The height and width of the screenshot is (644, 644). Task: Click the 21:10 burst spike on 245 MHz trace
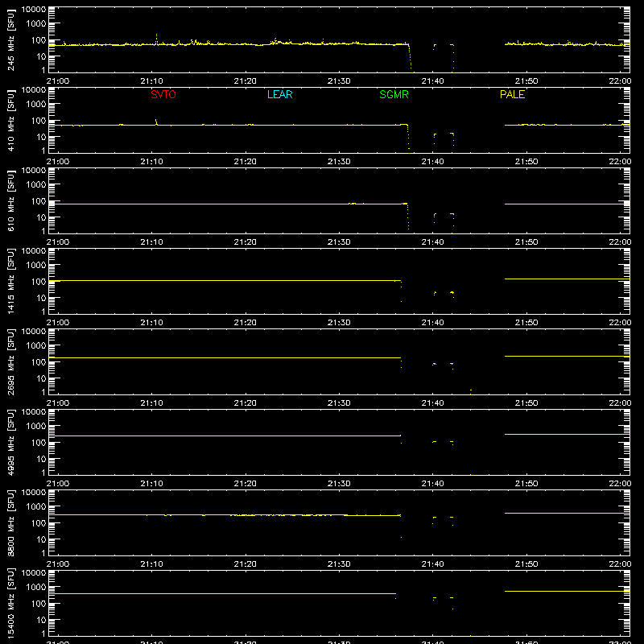[x=156, y=38]
